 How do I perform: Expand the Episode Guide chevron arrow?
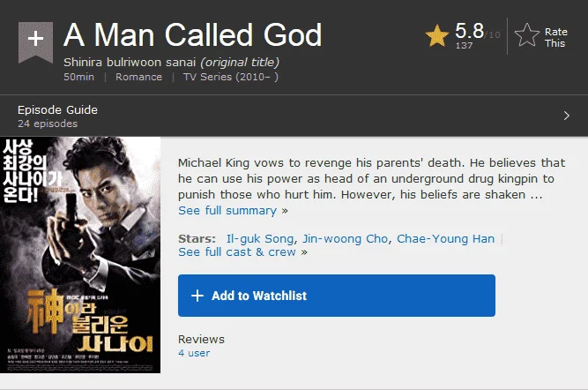point(566,116)
